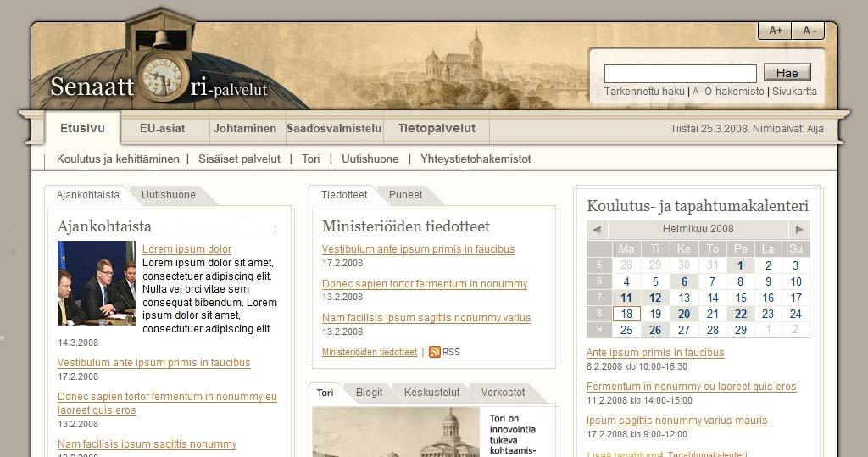The height and width of the screenshot is (457, 868).
Task: Open Tori in the submenu bar
Action: click(310, 159)
